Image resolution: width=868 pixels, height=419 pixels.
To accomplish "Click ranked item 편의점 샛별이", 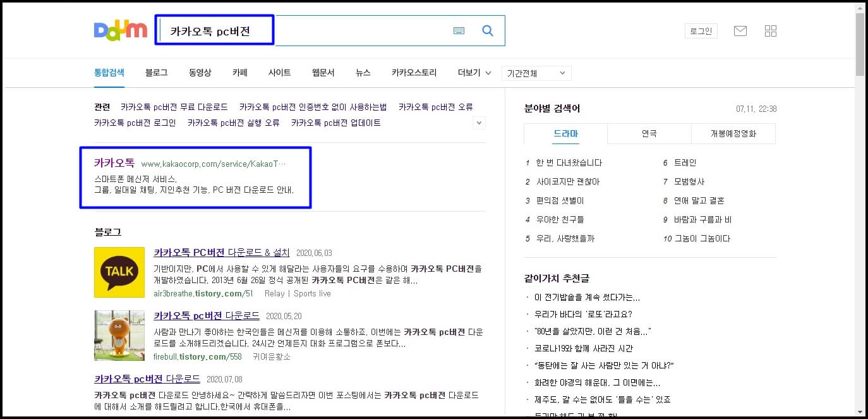I will point(560,200).
